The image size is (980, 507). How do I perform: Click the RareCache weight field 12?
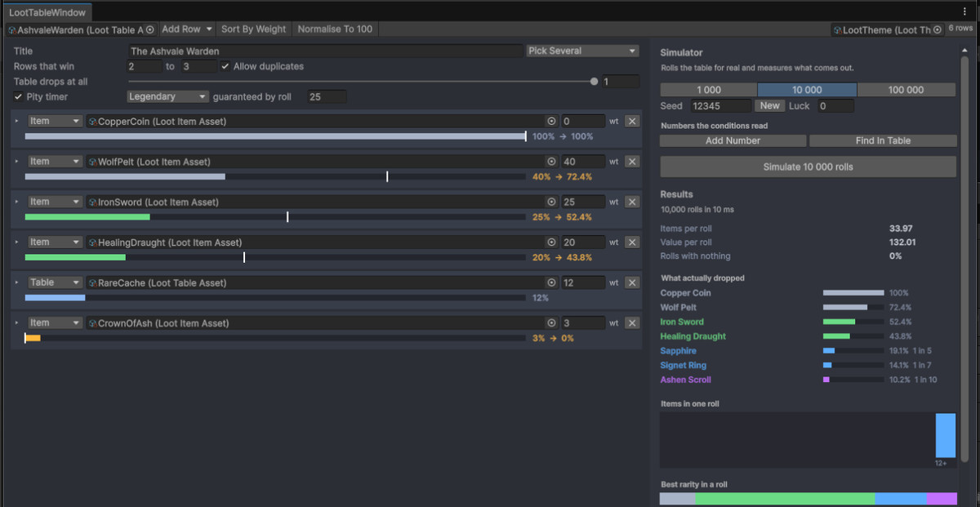[x=583, y=282]
